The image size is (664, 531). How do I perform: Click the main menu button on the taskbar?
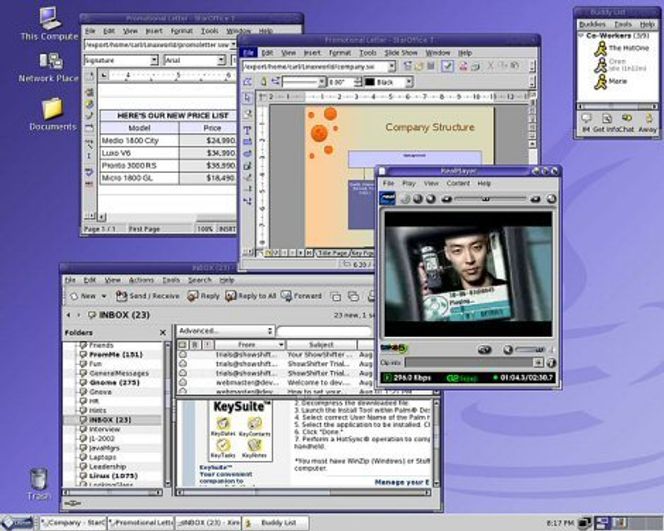point(17,523)
